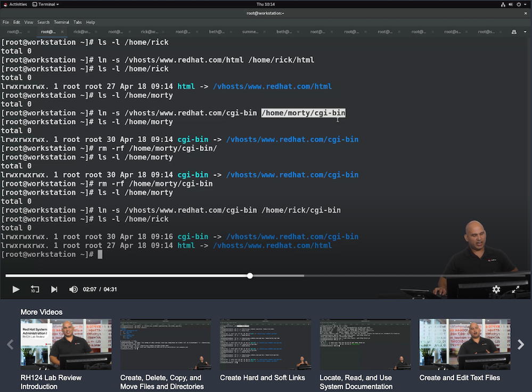Open the Create Hard and Soft Links video link
Image resolution: width=532 pixels, height=392 pixels.
click(x=262, y=378)
